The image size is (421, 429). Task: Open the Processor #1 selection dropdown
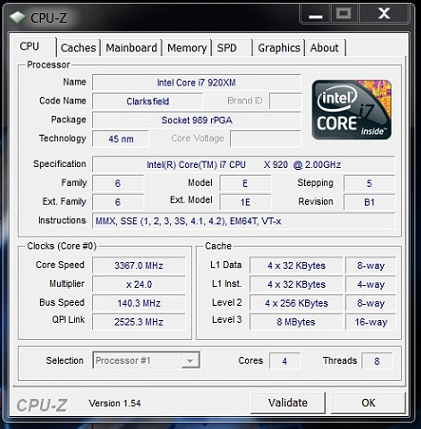(146, 360)
